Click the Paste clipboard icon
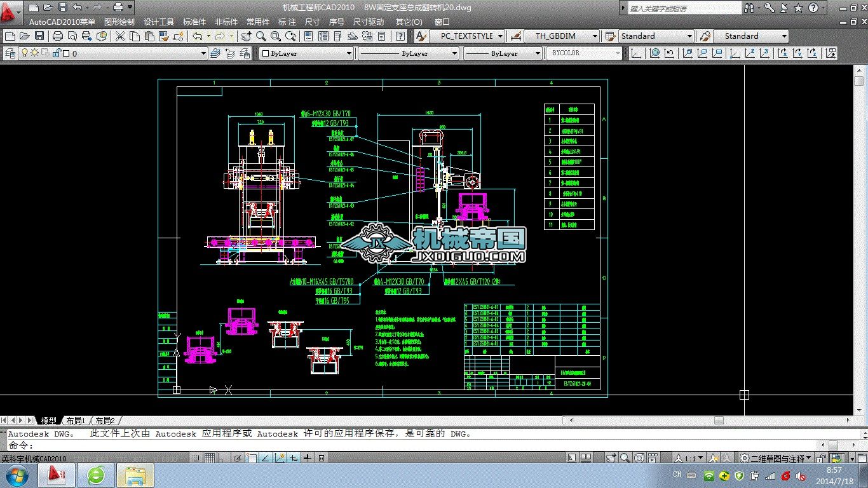The width and height of the screenshot is (868, 488). pos(149,36)
